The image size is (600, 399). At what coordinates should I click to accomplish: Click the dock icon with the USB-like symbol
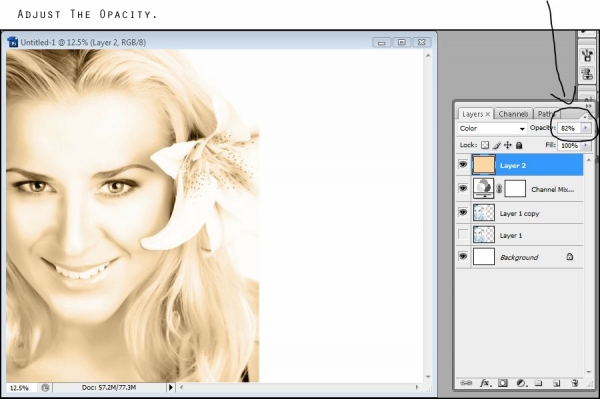point(587,56)
